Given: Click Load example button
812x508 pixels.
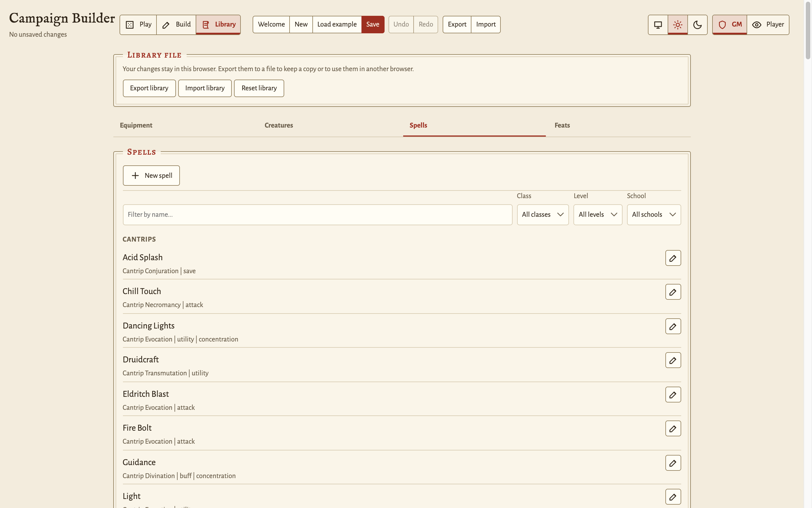Looking at the screenshot, I should point(337,25).
